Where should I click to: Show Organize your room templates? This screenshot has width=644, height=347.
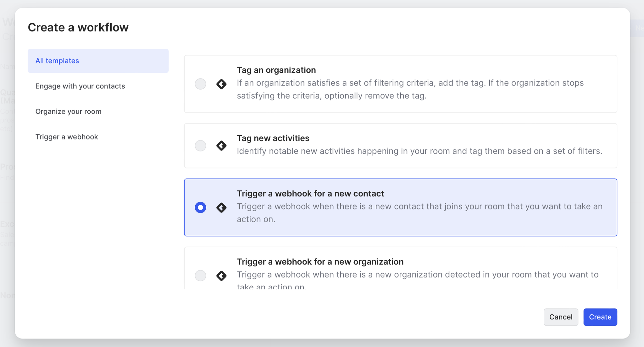click(68, 112)
